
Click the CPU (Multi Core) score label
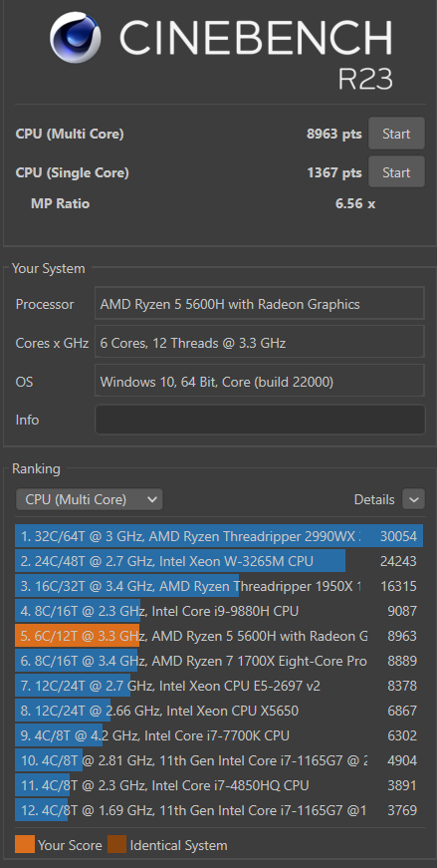(x=70, y=134)
